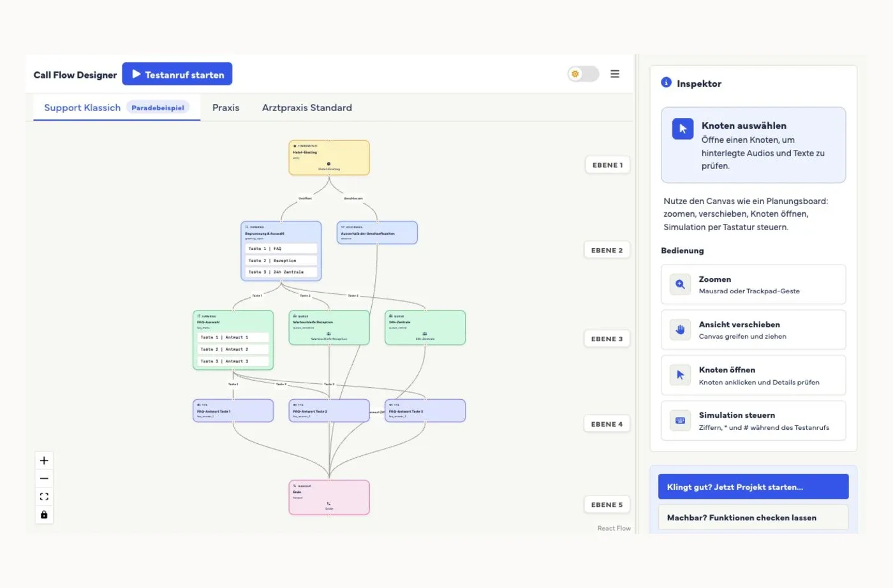Click the Call Flow Designer title
This screenshot has width=893, height=588.
click(x=75, y=75)
